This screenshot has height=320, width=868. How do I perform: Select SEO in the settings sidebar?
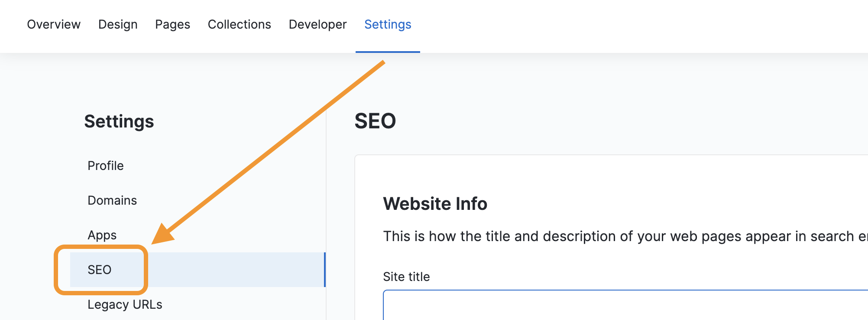100,270
